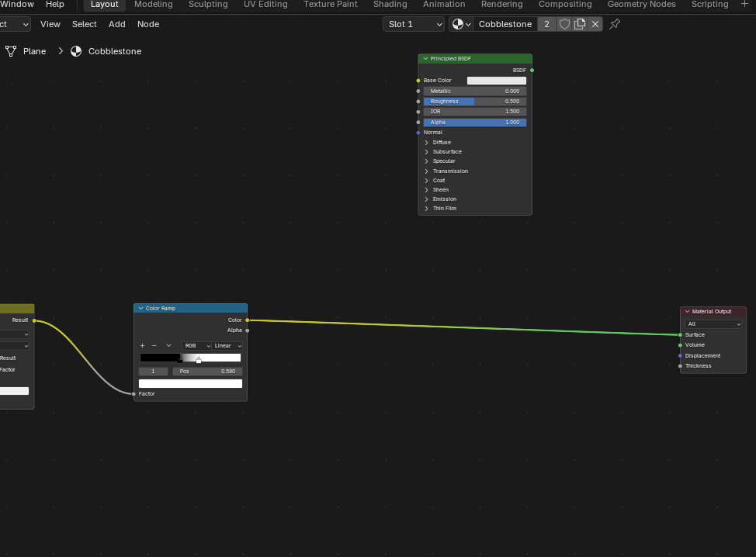Click the material user count 2 button
This screenshot has height=557, width=756.
(x=546, y=24)
